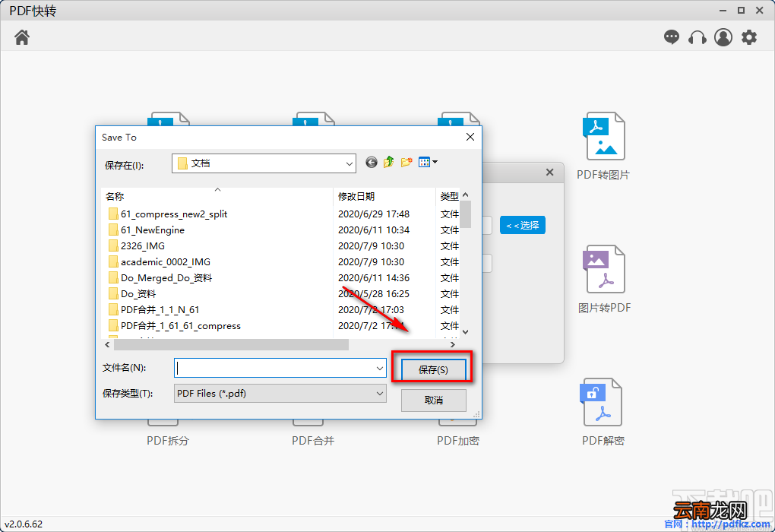Screen dimensions: 775x532
Task: Open 图片转PDF tool
Action: [604, 279]
